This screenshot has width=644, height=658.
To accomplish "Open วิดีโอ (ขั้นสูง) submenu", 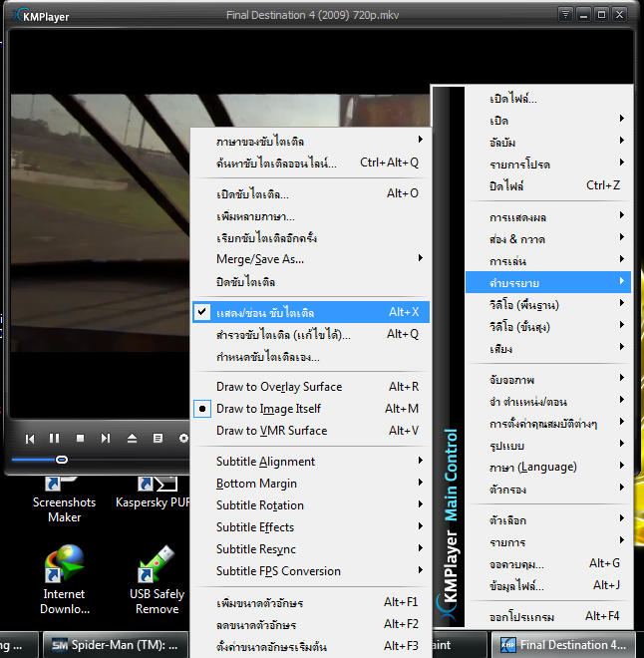I will pyautogui.click(x=548, y=326).
